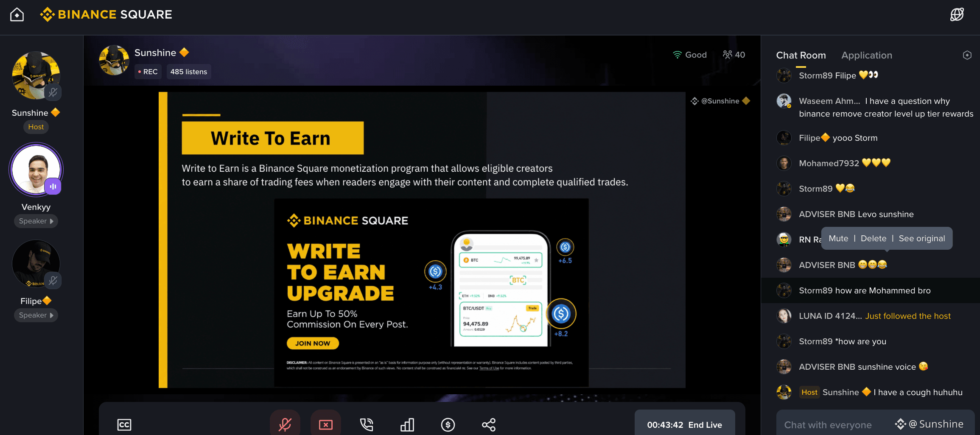The width and height of the screenshot is (980, 435).
Task: Click the Write To Earn slide title
Action: 272,138
